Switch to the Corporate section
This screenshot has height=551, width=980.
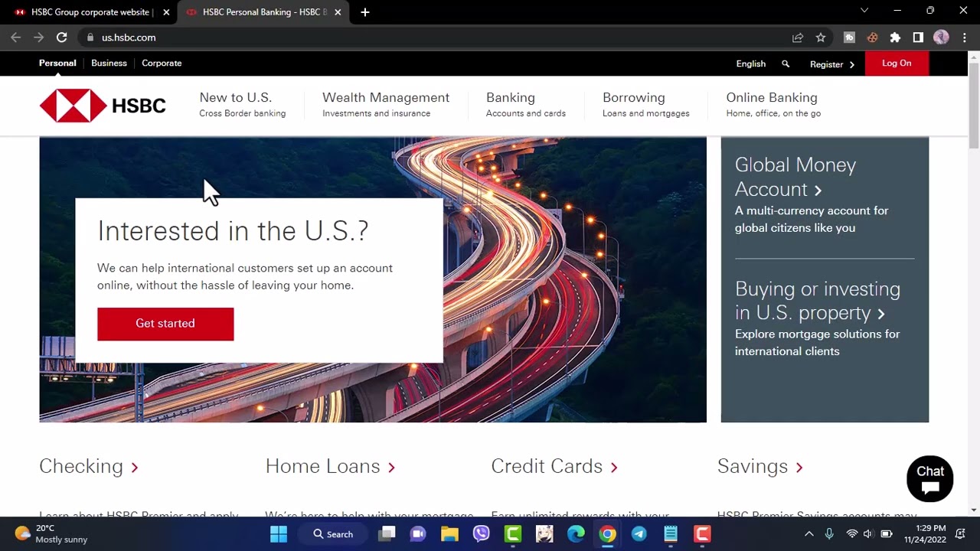[x=162, y=64]
